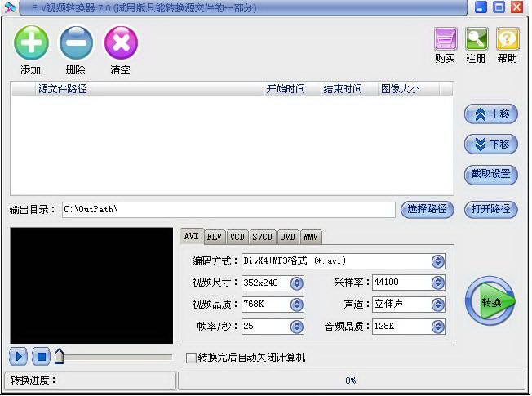Start conversion with green 转换 button
The height and width of the screenshot is (396, 532).
[x=490, y=301]
